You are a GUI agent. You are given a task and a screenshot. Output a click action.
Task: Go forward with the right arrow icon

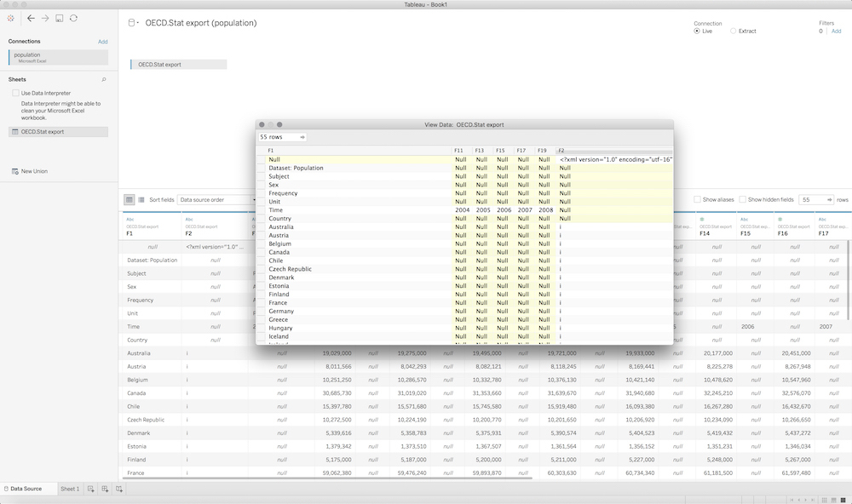[x=45, y=18]
